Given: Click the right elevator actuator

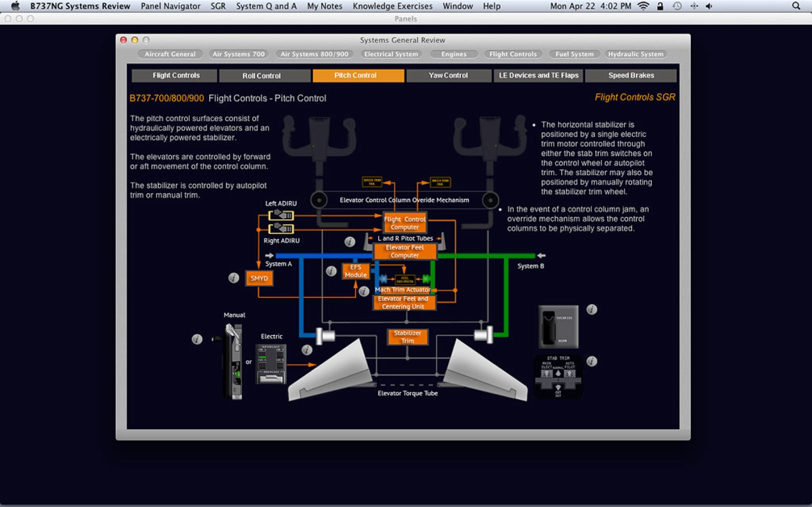Looking at the screenshot, I should (483, 335).
